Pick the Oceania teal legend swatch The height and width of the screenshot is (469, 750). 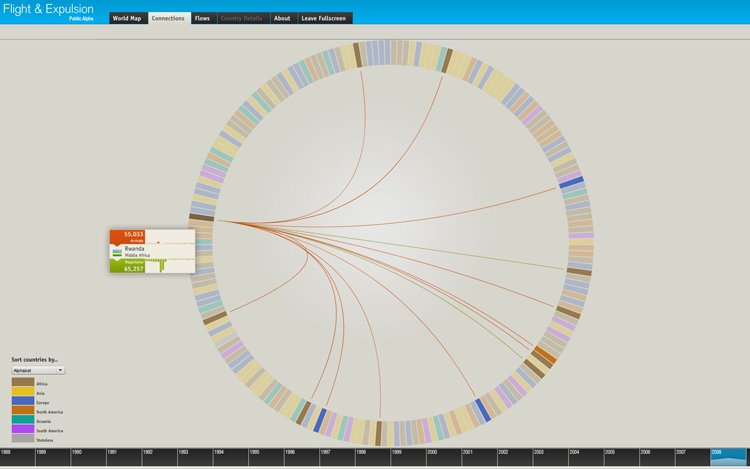tap(22, 420)
